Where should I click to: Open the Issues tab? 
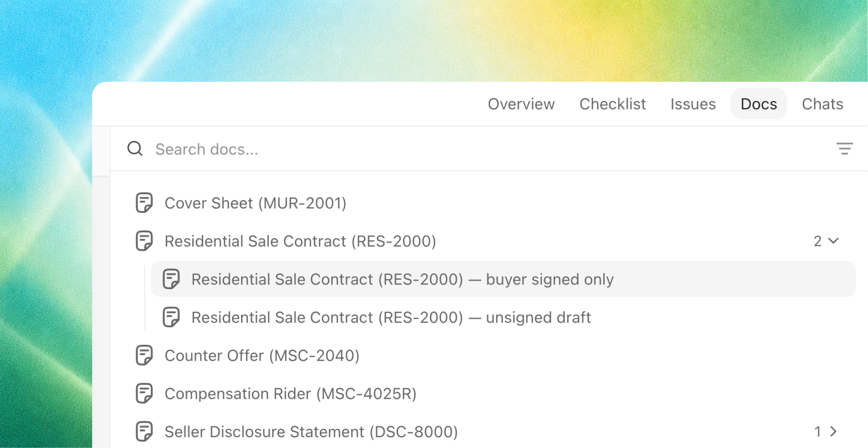[693, 104]
